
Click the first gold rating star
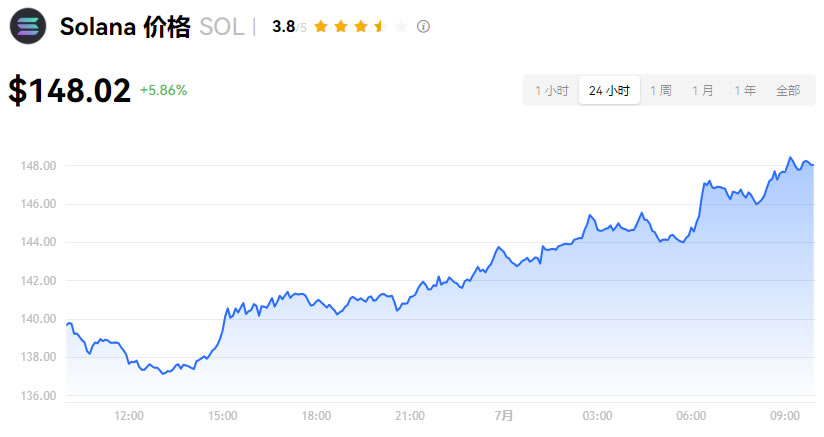pos(320,27)
